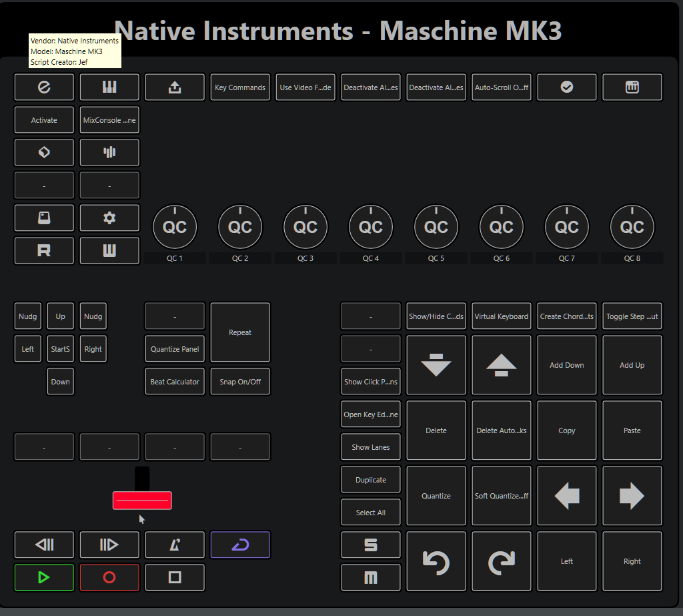
Task: Click the forward next marker button
Action: click(109, 545)
